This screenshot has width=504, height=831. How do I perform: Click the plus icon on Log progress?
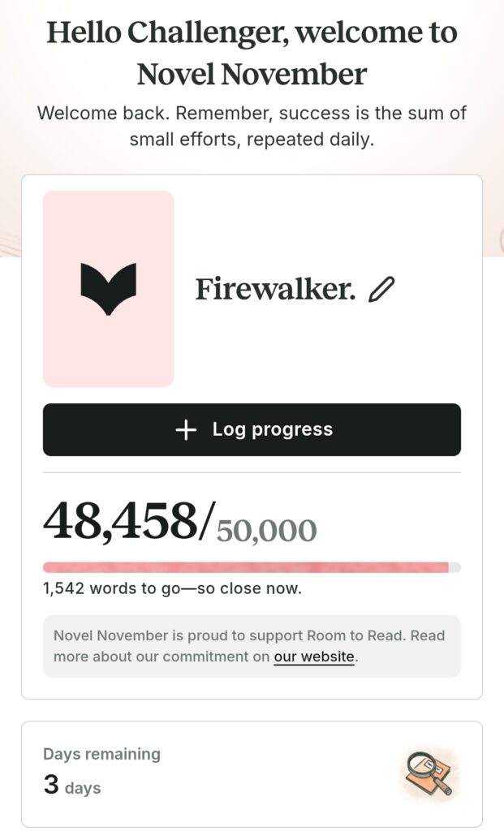click(186, 430)
